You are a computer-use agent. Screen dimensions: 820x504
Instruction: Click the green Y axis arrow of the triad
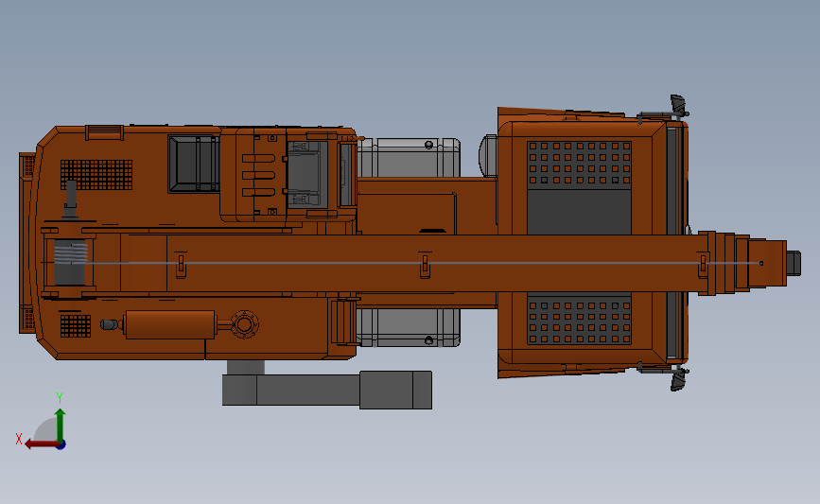click(61, 426)
